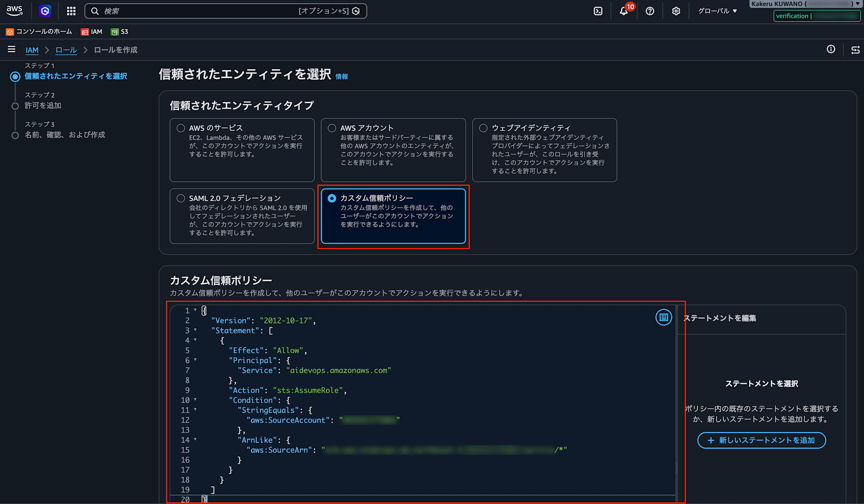Screen dimensions: 864x504
Task: Launch CloudShell from the top bar
Action: pos(598,11)
